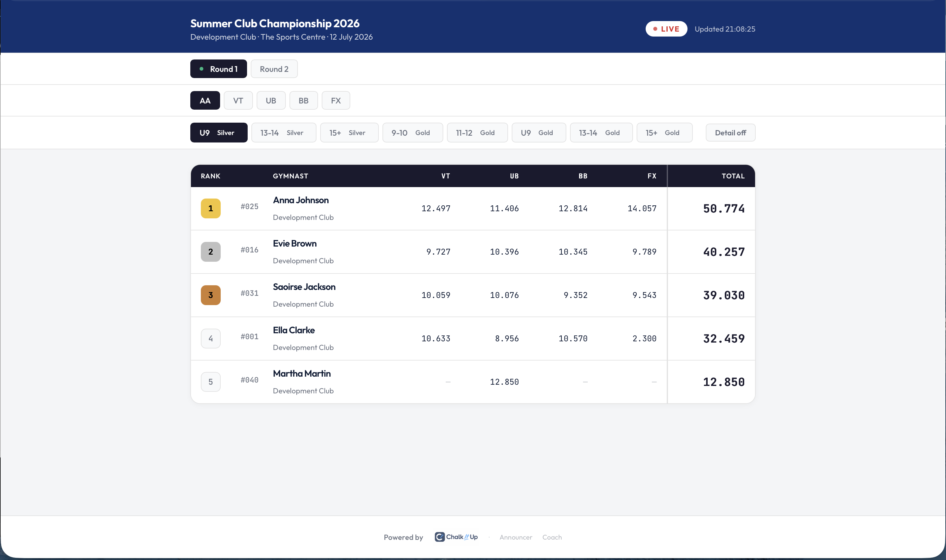
Task: Click Evie Brown's VT score 9.727
Action: [x=438, y=252]
